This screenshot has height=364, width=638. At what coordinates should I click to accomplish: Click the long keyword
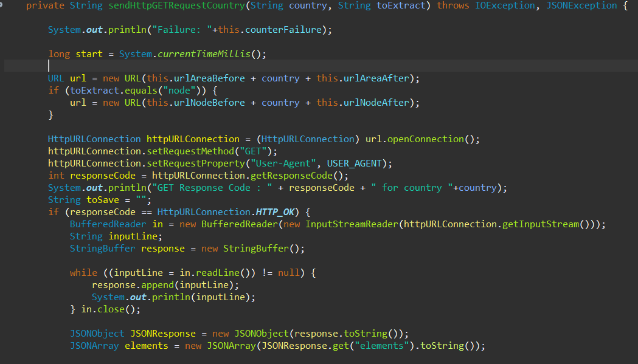point(59,54)
